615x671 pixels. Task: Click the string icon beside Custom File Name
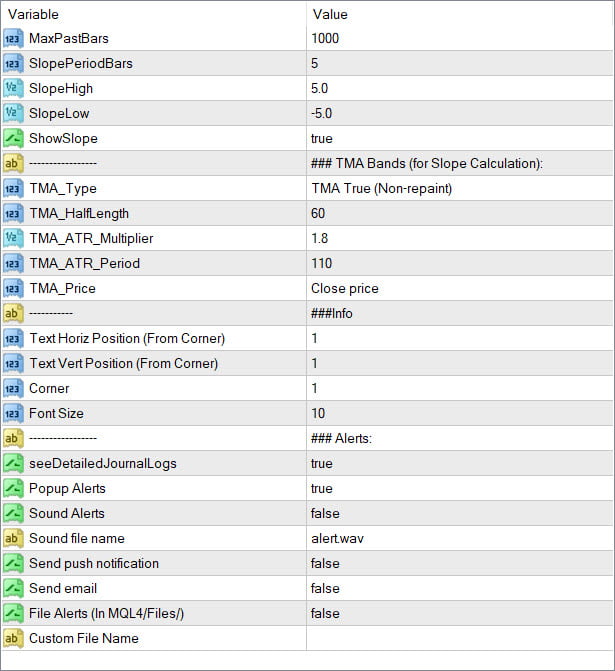13,639
